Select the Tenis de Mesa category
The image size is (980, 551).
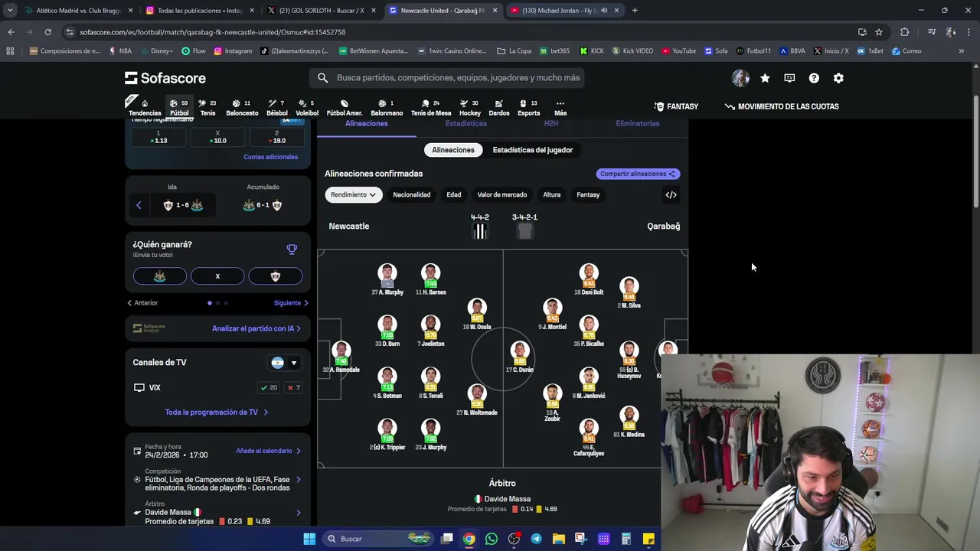point(431,107)
